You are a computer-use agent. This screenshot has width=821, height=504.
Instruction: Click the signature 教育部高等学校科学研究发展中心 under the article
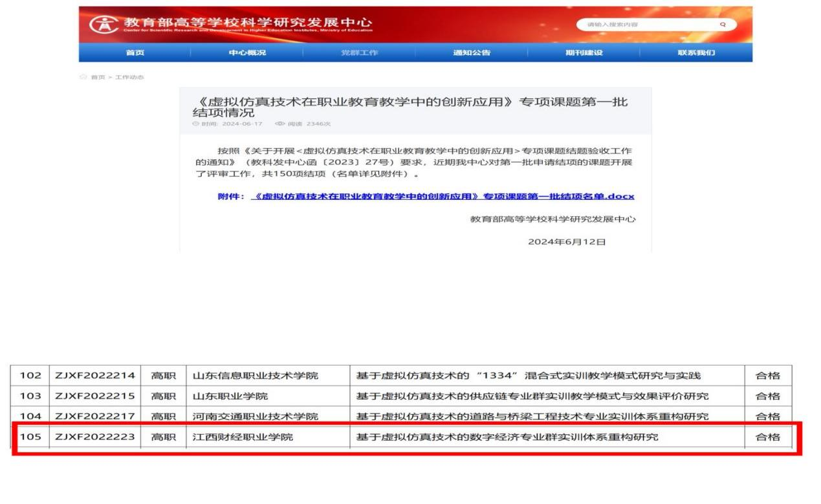(553, 219)
